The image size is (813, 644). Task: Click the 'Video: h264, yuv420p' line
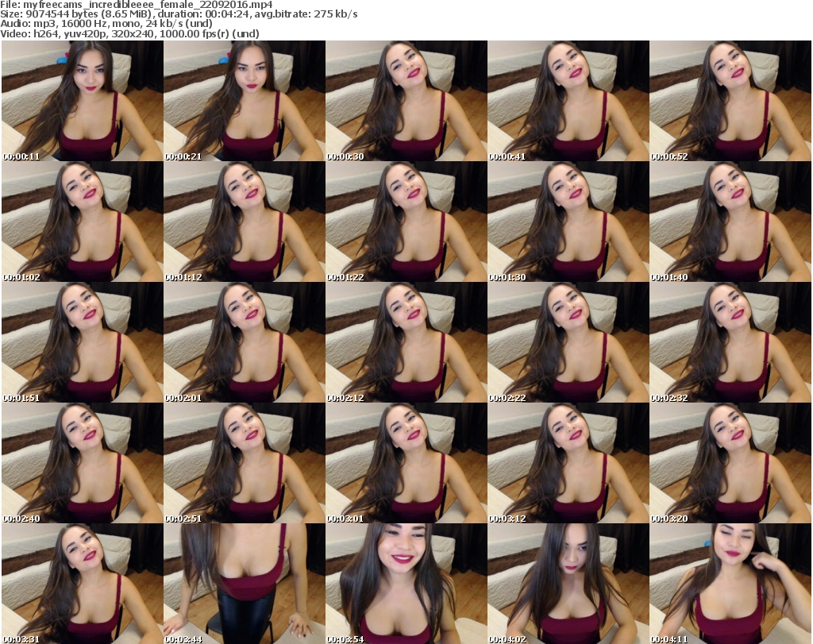(129, 33)
